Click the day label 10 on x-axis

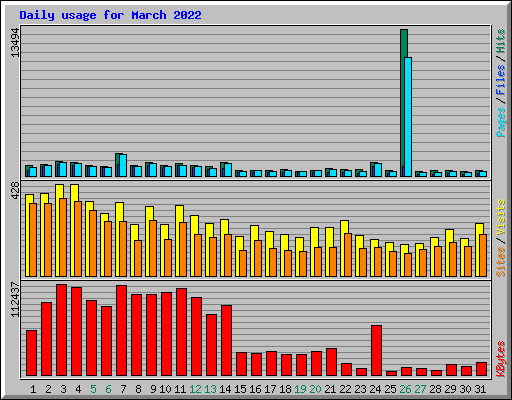[x=165, y=389]
